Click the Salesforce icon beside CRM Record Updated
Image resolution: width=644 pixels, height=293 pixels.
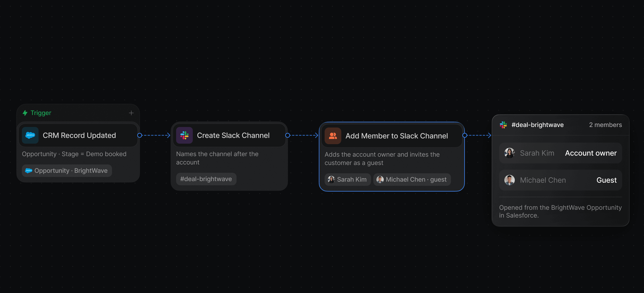tap(30, 135)
